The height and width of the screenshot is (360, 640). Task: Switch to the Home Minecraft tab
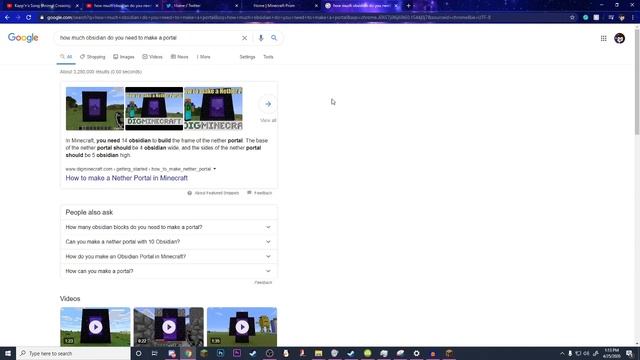[280, 6]
